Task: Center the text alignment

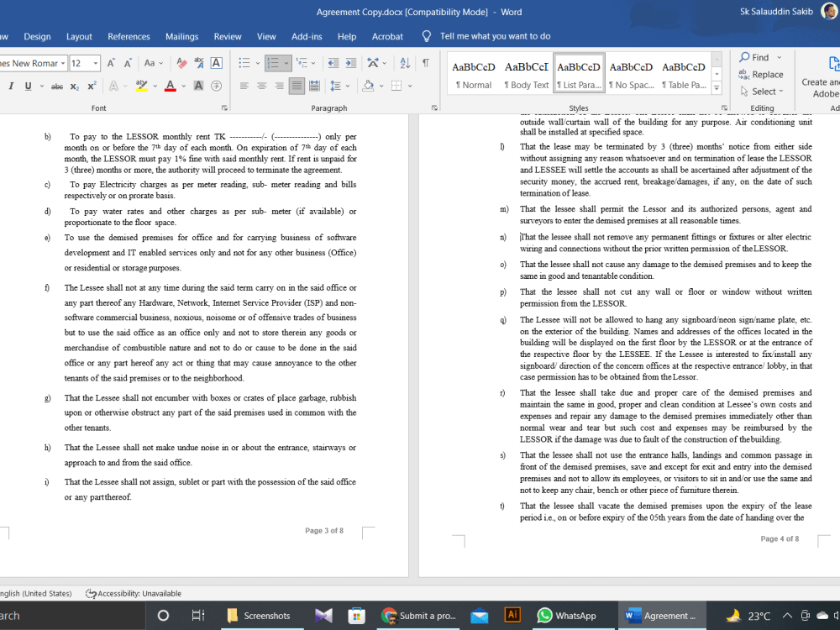Action: pos(262,86)
